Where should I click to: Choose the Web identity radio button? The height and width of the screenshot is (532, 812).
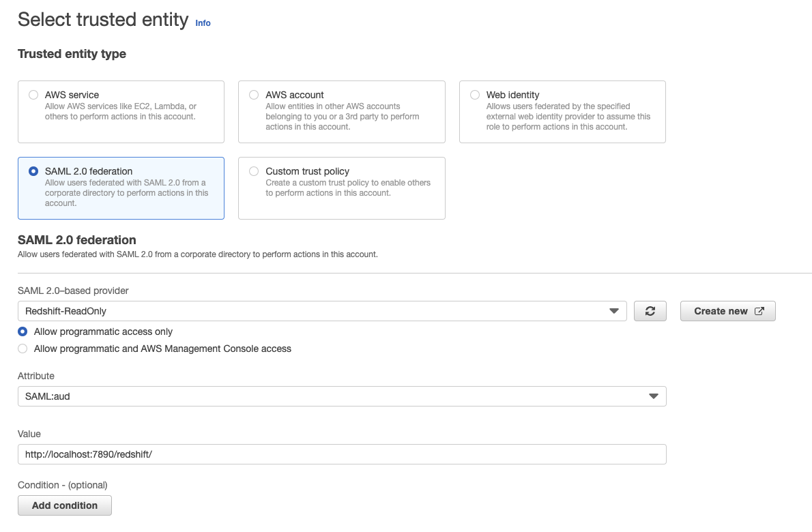coord(475,95)
